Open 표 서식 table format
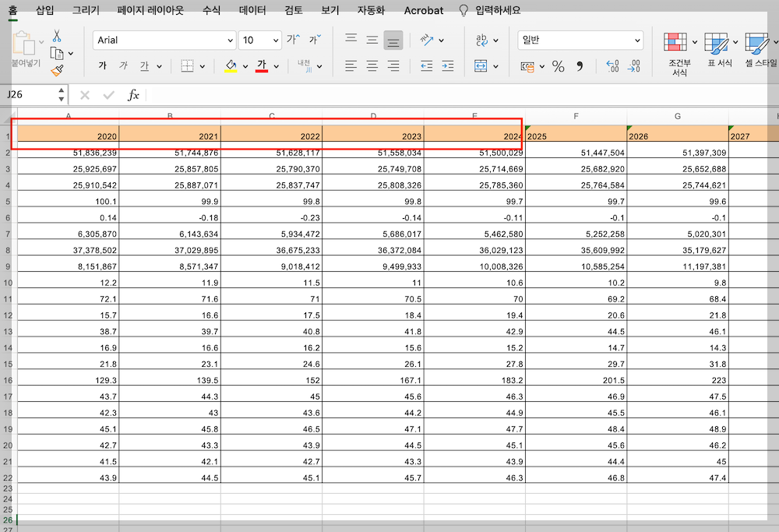Viewport: 779px width, 532px height. click(x=719, y=50)
